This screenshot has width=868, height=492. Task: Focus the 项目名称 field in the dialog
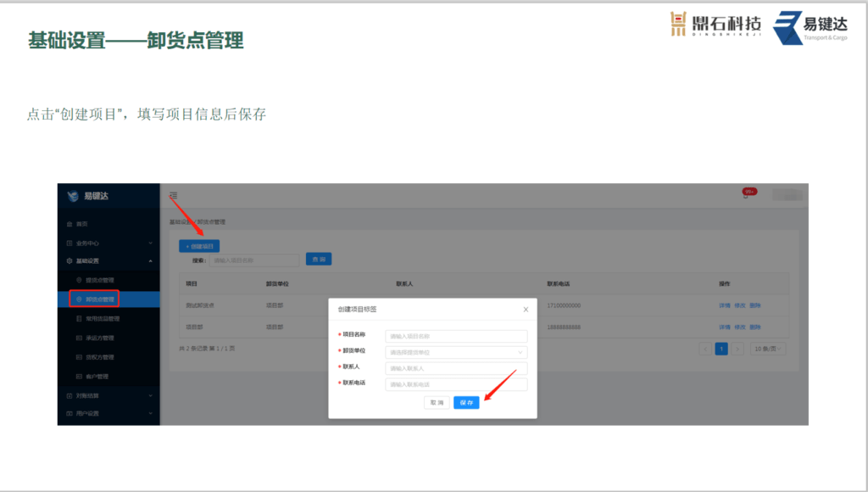coord(456,336)
